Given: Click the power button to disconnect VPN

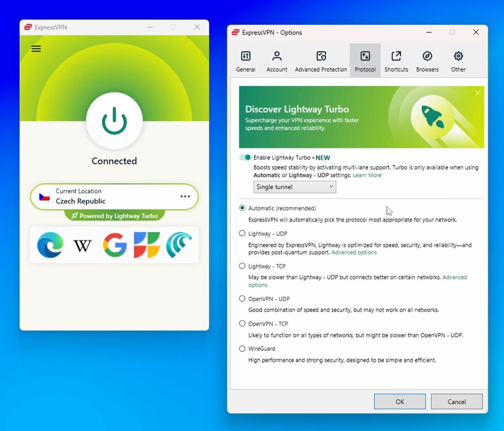Looking at the screenshot, I should pyautogui.click(x=114, y=121).
